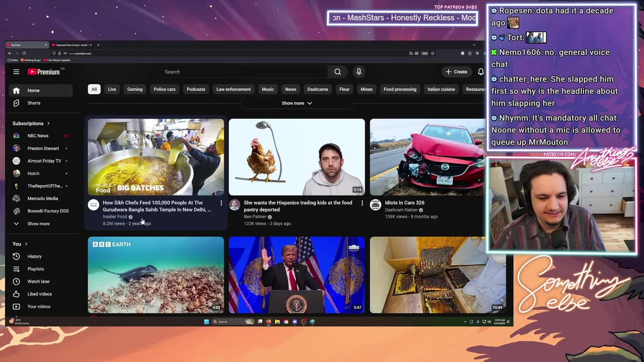
Task: Open Your videos in sidebar
Action: click(41, 307)
